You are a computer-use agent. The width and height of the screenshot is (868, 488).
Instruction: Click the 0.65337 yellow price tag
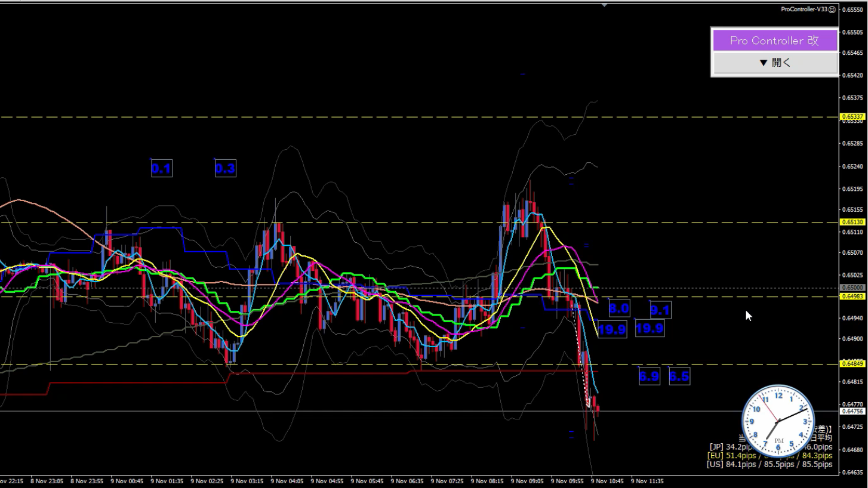tap(852, 116)
